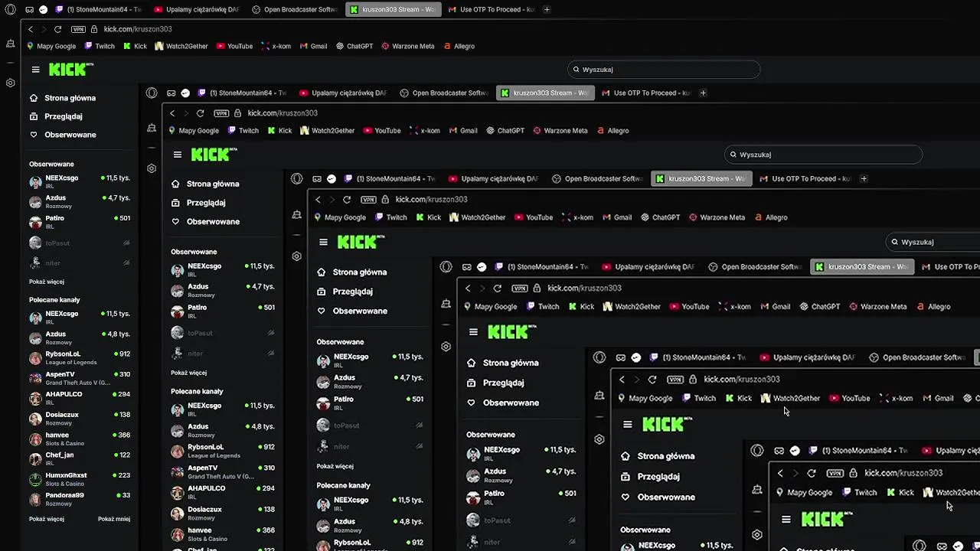Screen dimensions: 980x551
Task: Select the kruszon303 Stream tab in the topmost strip
Action: (x=392, y=9)
